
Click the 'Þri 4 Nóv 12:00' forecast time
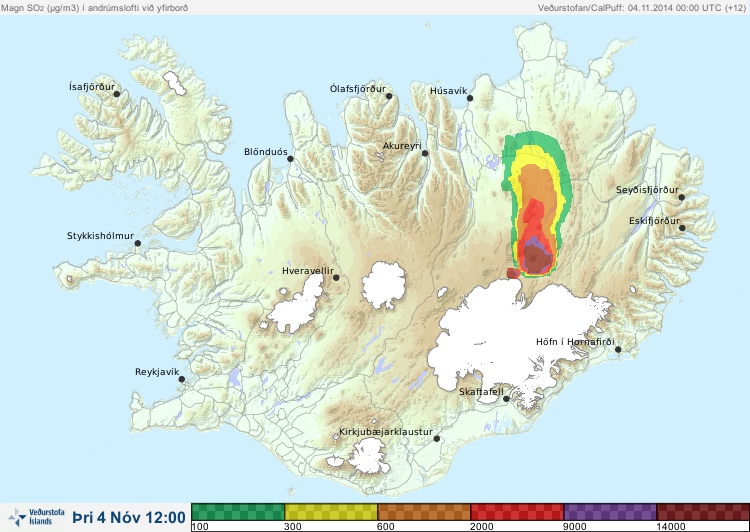[x=129, y=517]
